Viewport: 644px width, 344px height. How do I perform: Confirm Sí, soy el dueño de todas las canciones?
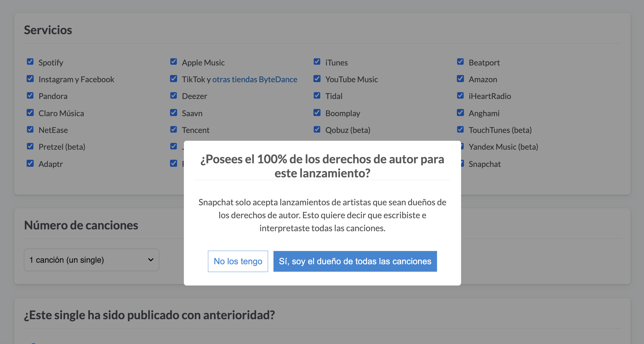click(x=355, y=261)
